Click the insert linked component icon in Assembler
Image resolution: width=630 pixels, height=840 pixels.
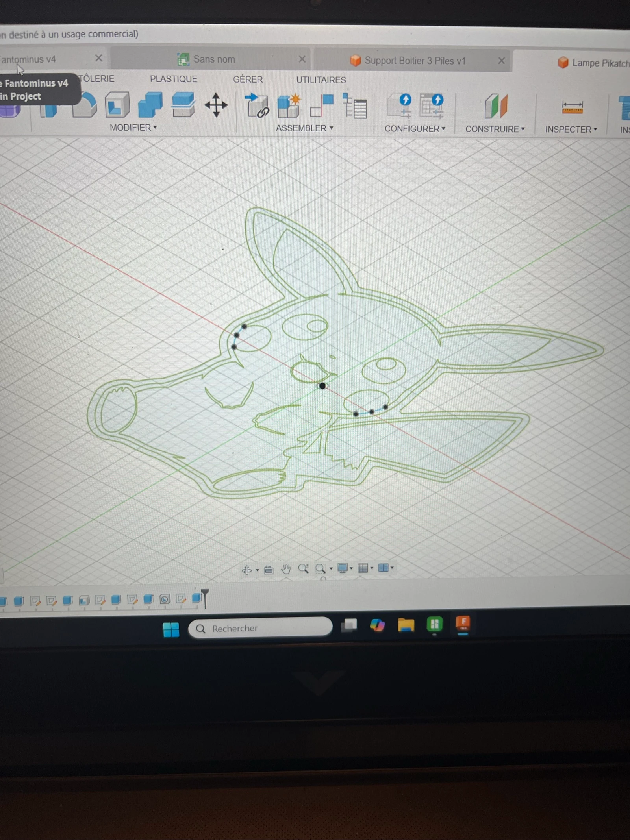click(x=257, y=105)
